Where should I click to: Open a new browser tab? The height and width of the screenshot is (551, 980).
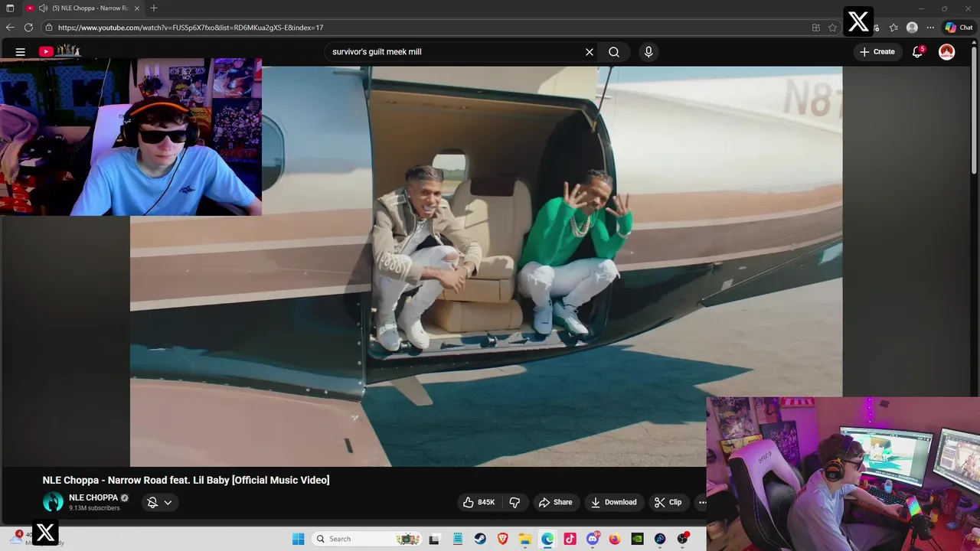154,8
